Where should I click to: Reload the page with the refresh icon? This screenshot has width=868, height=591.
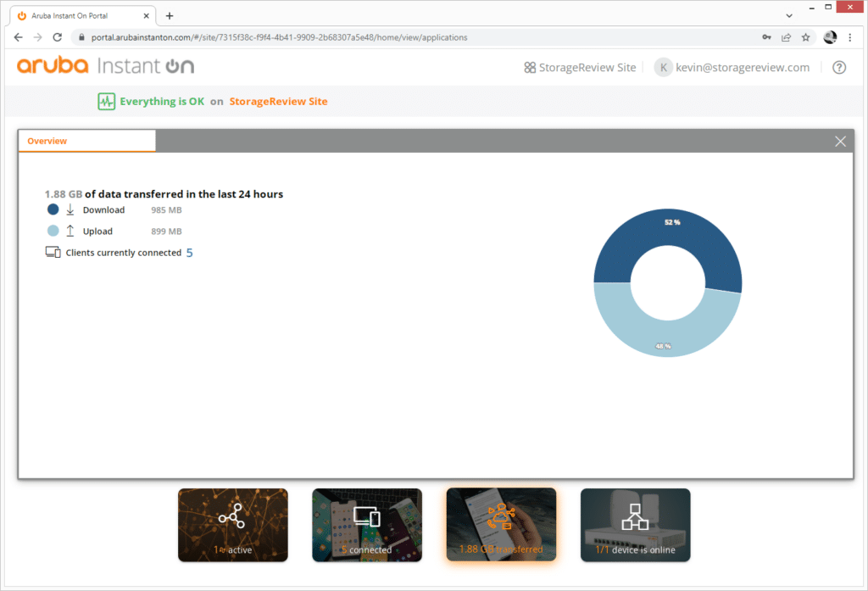coord(57,37)
